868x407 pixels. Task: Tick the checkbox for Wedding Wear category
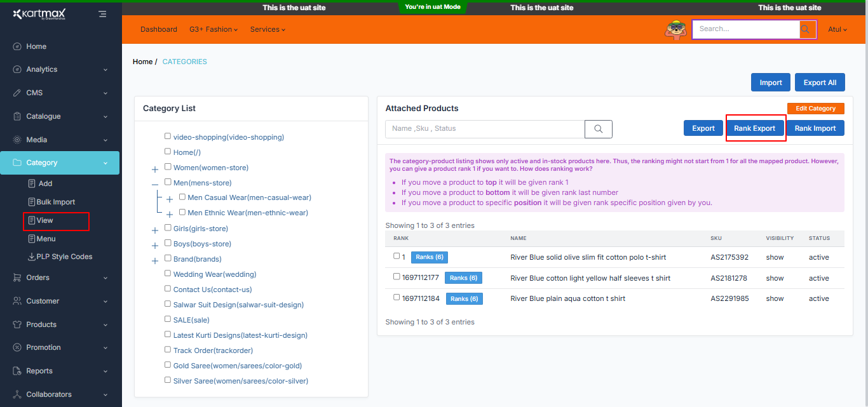tap(168, 274)
